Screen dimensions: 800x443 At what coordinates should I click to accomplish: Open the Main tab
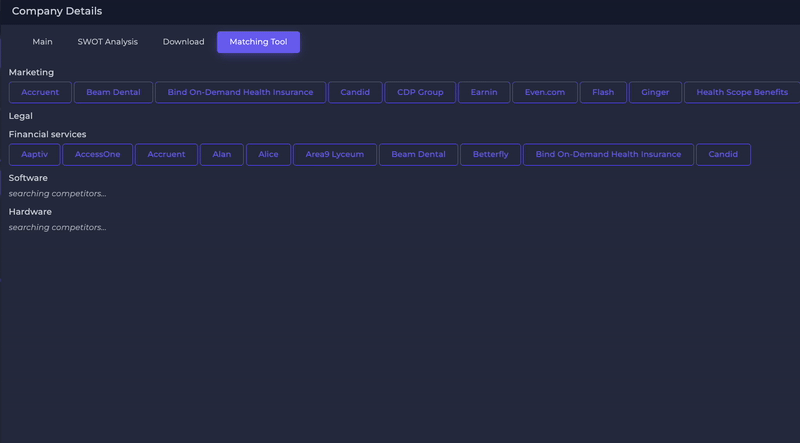click(42, 42)
